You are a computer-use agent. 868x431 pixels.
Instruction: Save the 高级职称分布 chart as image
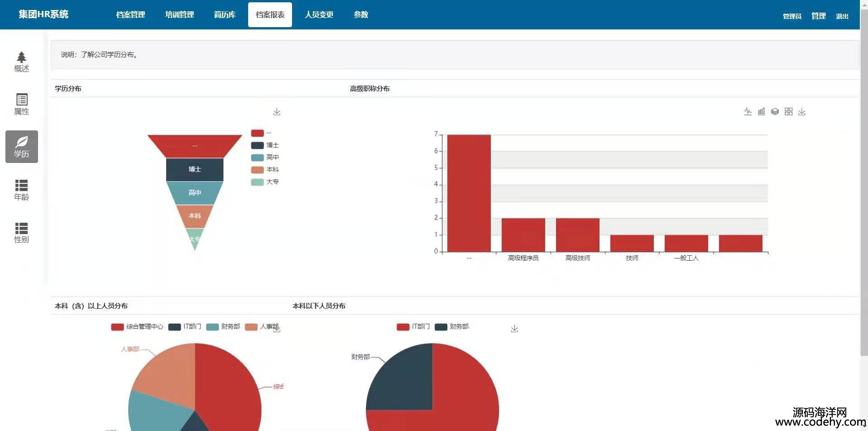tap(802, 111)
